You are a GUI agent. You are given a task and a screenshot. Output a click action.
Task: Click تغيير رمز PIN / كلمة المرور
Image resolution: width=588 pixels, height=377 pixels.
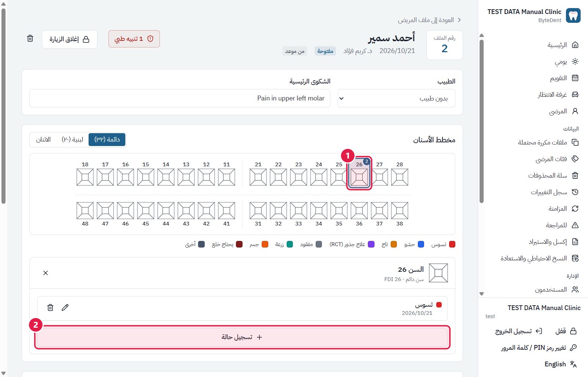(539, 348)
